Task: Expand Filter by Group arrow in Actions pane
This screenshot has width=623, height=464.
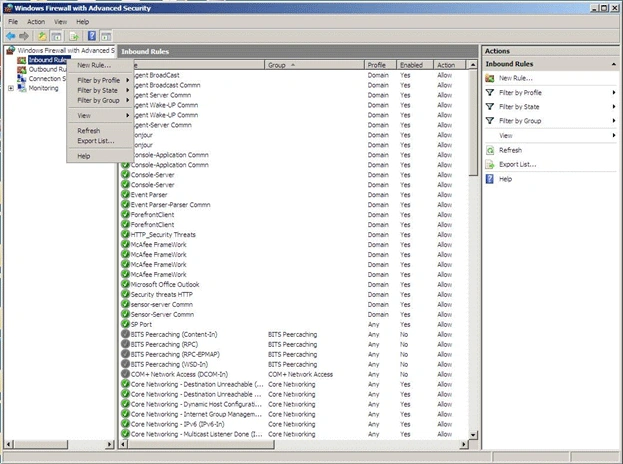Action: tap(614, 121)
